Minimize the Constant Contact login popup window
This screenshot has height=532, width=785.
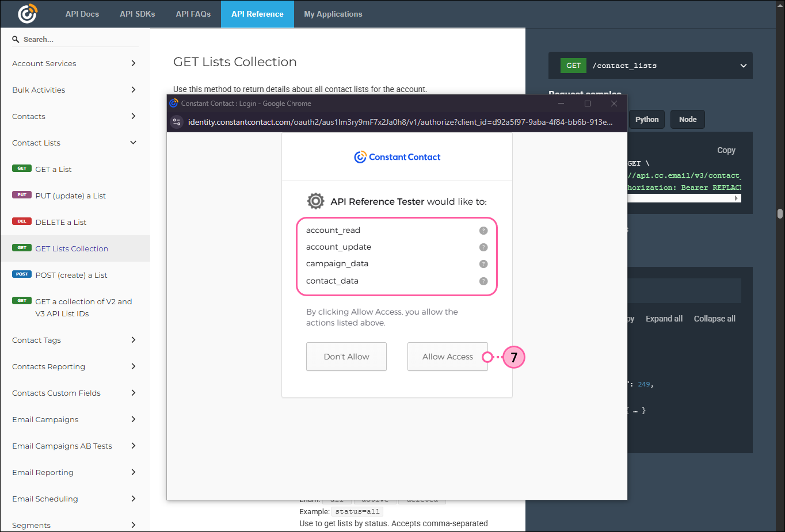pyautogui.click(x=561, y=104)
